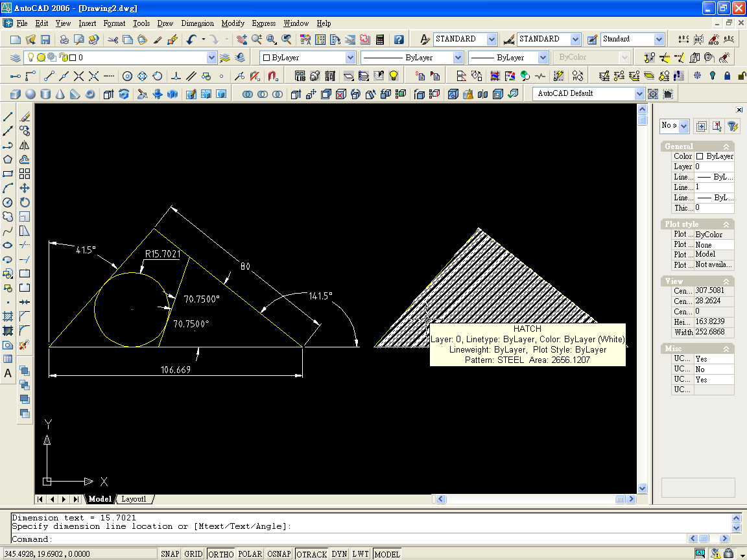Viewport: 747px width, 560px height.
Task: Select the Mirror modify tool
Action: pyautogui.click(x=25, y=145)
